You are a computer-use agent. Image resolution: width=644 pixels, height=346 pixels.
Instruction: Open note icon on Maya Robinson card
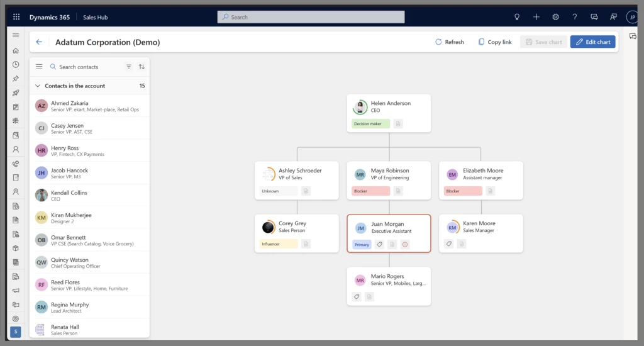pyautogui.click(x=398, y=191)
